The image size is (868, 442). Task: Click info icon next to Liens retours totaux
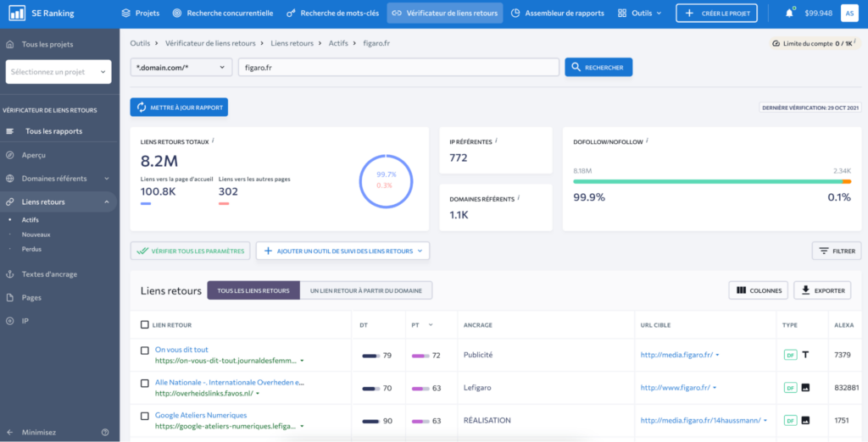(x=213, y=141)
